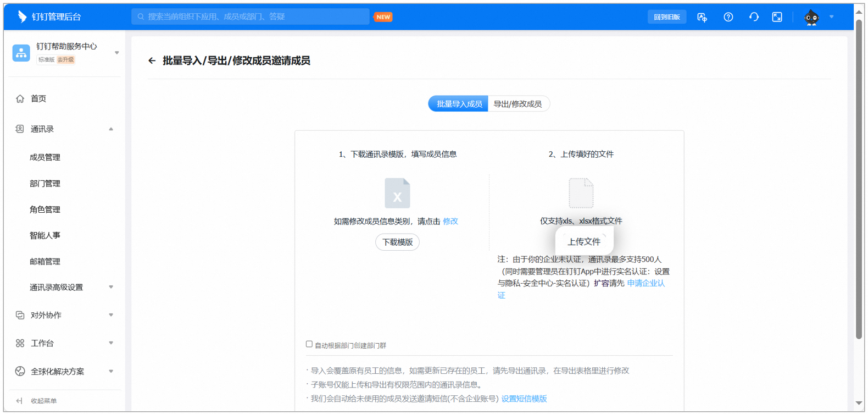Expand 通讯录高级设置 arrow
Viewport: 868px width, 414px height.
(x=111, y=287)
